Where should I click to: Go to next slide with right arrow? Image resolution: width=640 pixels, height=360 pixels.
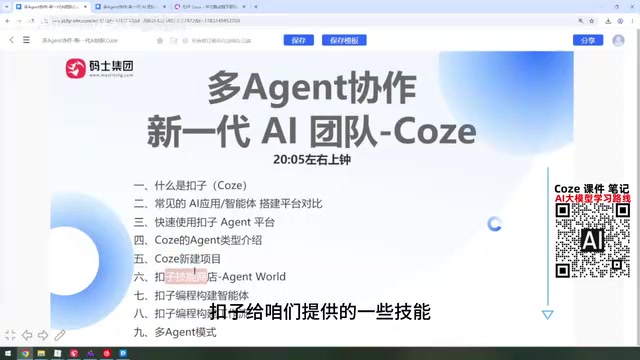(x=43, y=335)
